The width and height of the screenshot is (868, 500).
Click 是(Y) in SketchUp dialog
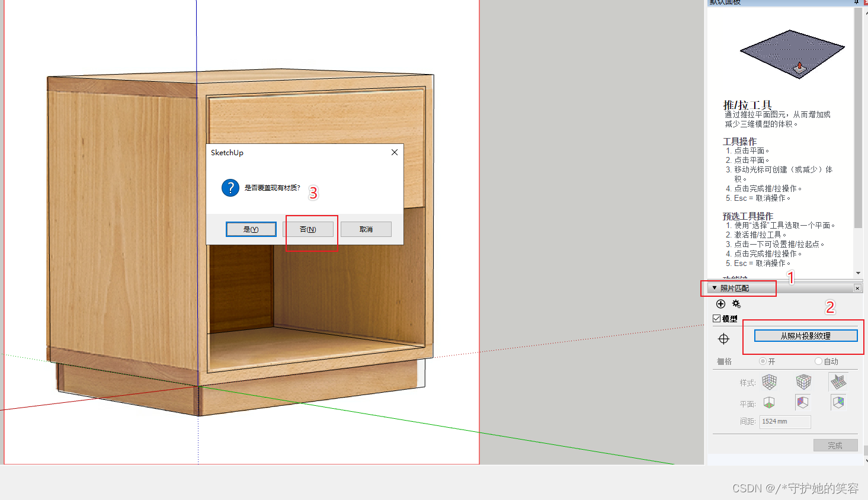coord(251,229)
